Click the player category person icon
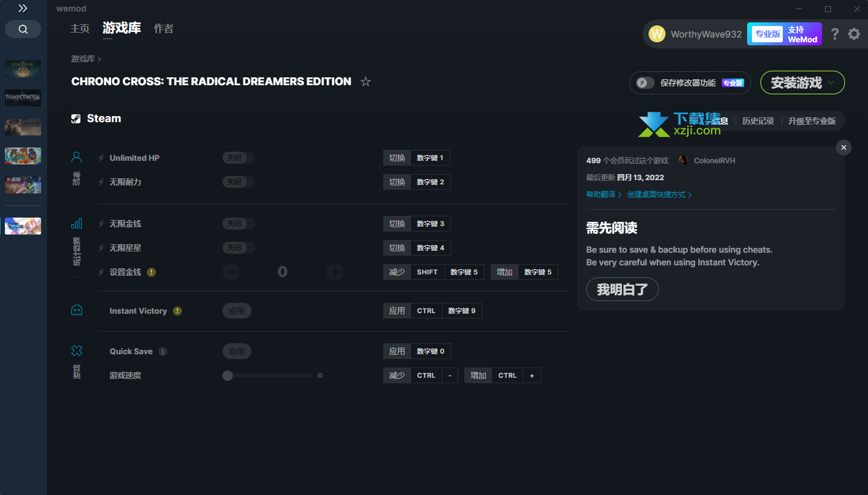 76,157
